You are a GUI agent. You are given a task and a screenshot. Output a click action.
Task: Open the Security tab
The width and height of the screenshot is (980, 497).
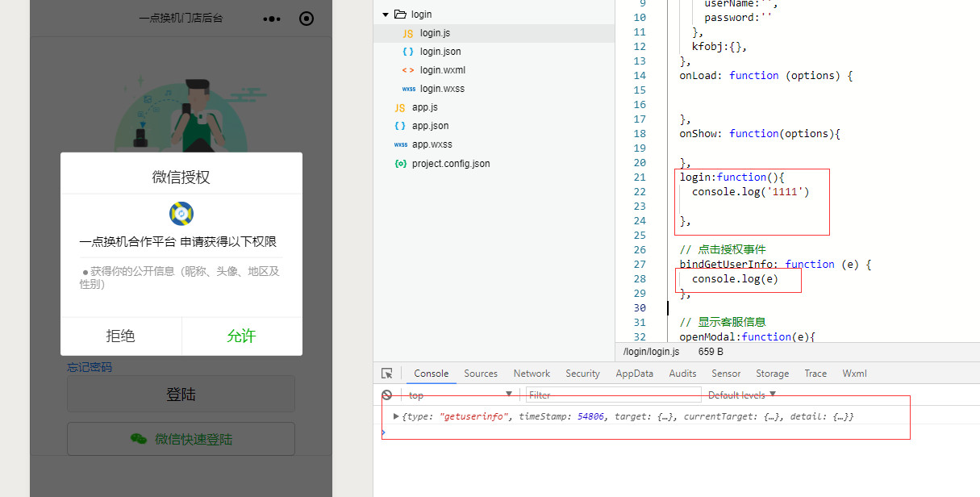click(x=582, y=374)
